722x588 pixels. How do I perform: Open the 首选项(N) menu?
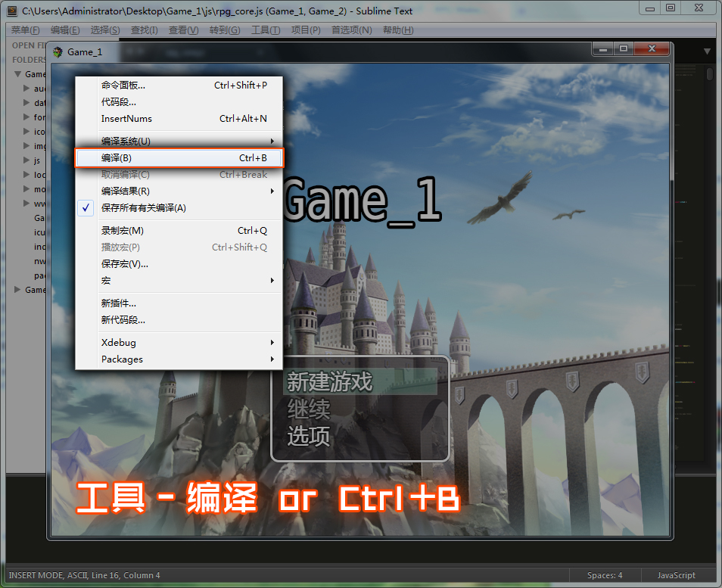click(352, 30)
